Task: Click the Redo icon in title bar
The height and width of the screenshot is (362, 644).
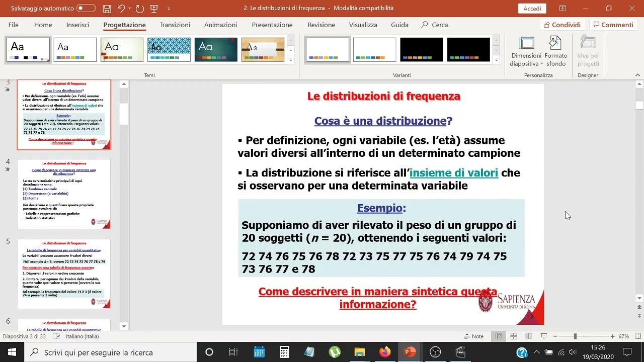Action: click(140, 9)
